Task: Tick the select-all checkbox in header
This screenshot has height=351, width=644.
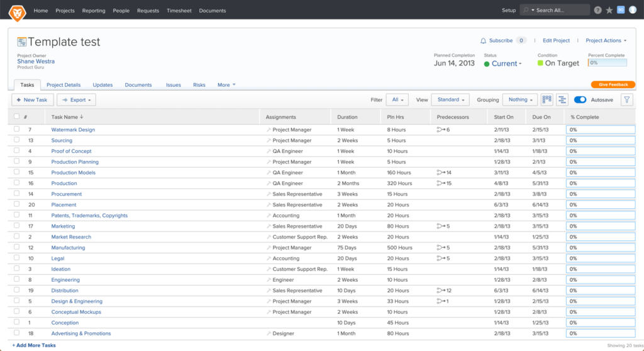Action: [17, 116]
